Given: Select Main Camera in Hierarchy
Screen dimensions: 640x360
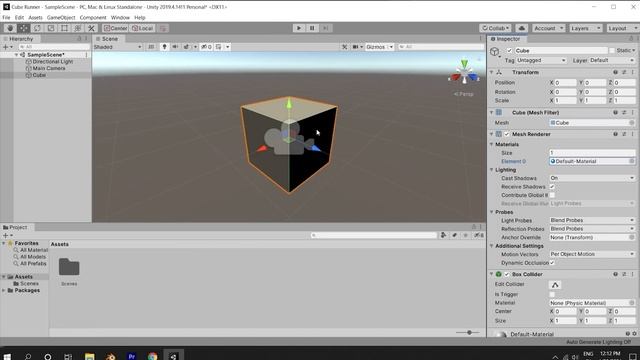Looking at the screenshot, I should click(49, 68).
